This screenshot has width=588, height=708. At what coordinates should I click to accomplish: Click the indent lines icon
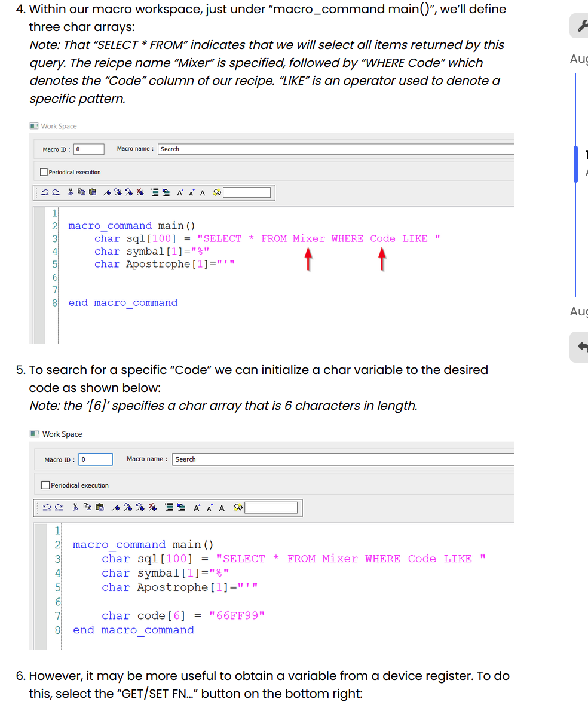click(x=155, y=192)
